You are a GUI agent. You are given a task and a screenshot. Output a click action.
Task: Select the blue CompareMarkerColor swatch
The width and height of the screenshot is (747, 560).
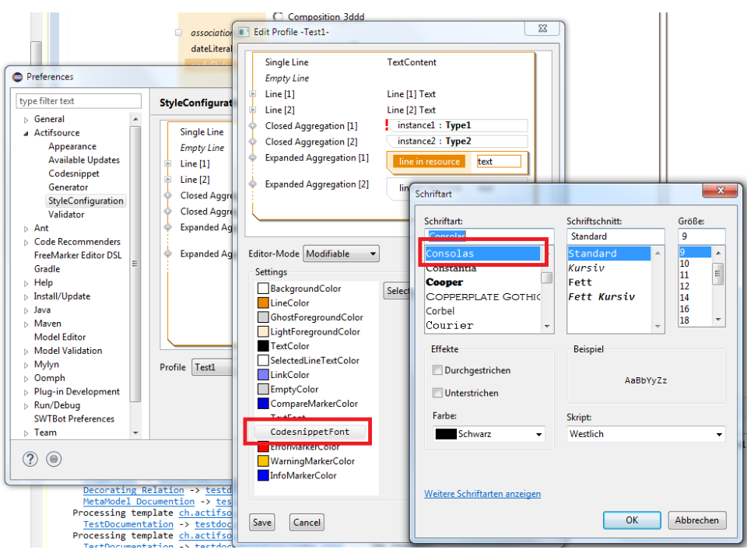click(x=262, y=404)
